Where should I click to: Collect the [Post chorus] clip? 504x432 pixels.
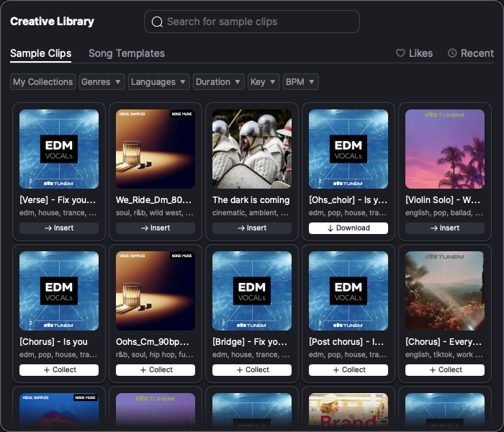[x=348, y=369]
